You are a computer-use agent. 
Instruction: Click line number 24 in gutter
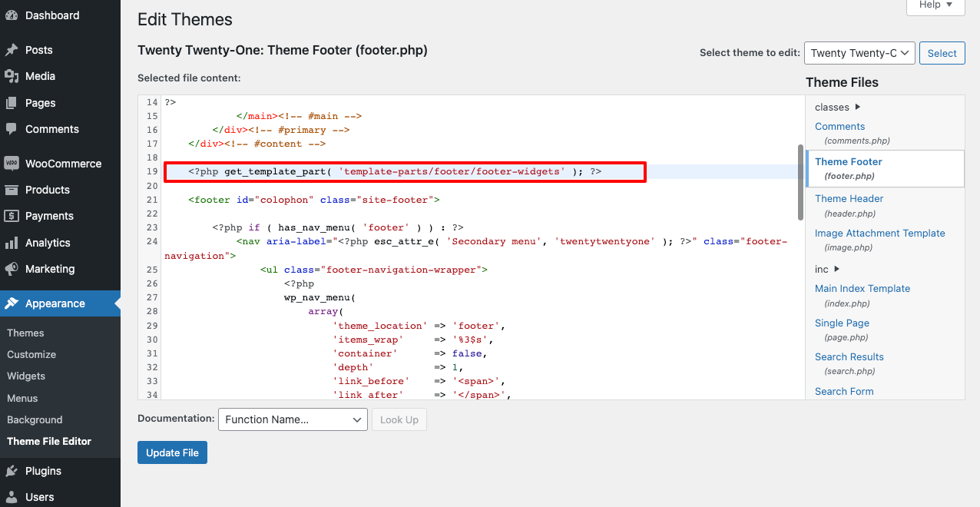[x=151, y=241]
